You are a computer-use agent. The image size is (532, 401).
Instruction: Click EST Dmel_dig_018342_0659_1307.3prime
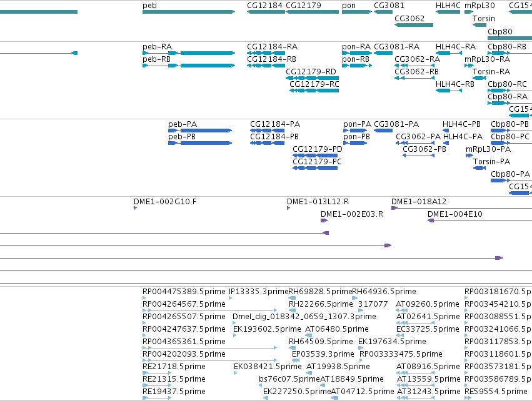coord(234,323)
